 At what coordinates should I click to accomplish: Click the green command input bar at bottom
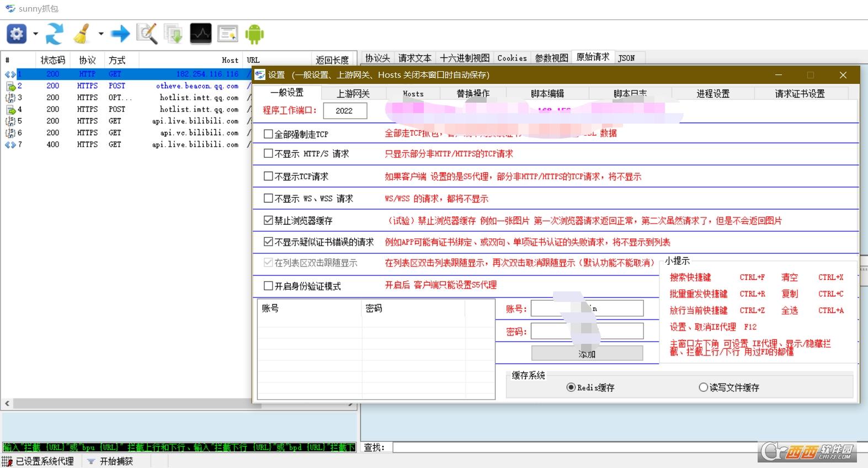pyautogui.click(x=179, y=447)
